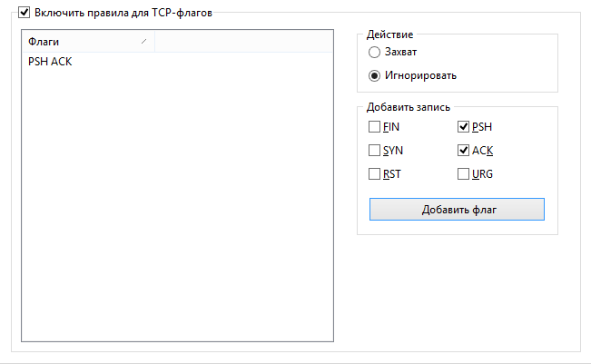Untick the ACK flag checkbox
This screenshot has width=591, height=364.
point(464,151)
